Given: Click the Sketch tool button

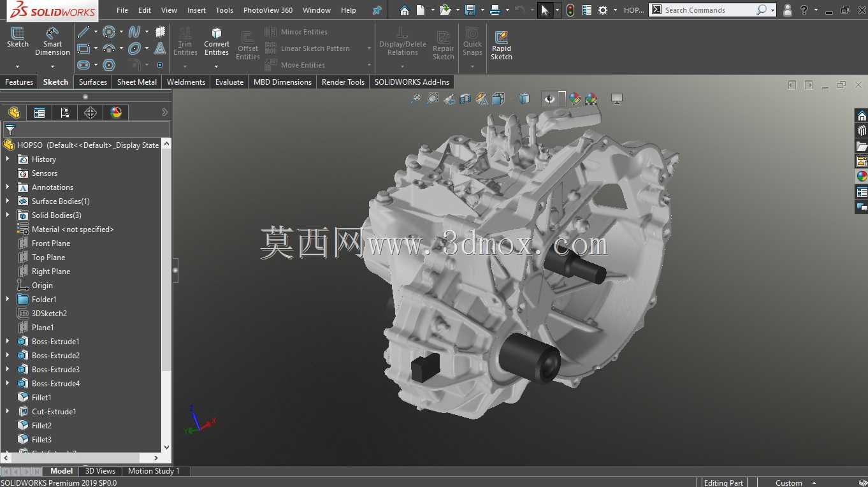Looking at the screenshot, I should tap(18, 38).
